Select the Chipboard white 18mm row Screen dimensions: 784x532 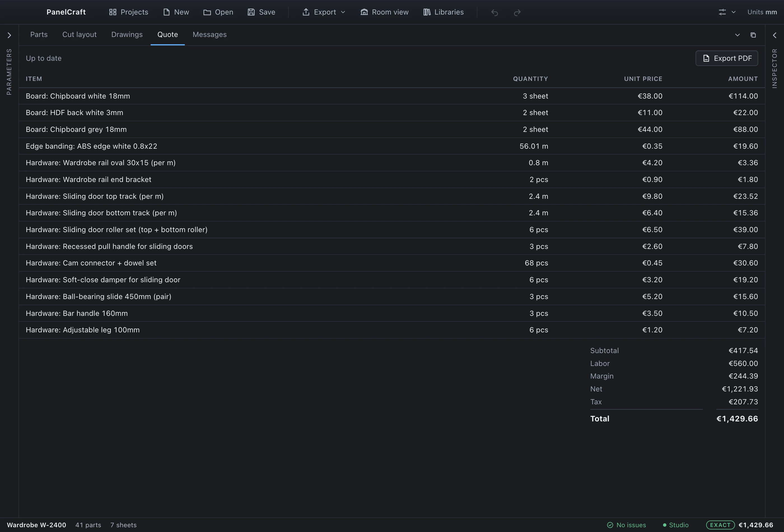[392, 96]
